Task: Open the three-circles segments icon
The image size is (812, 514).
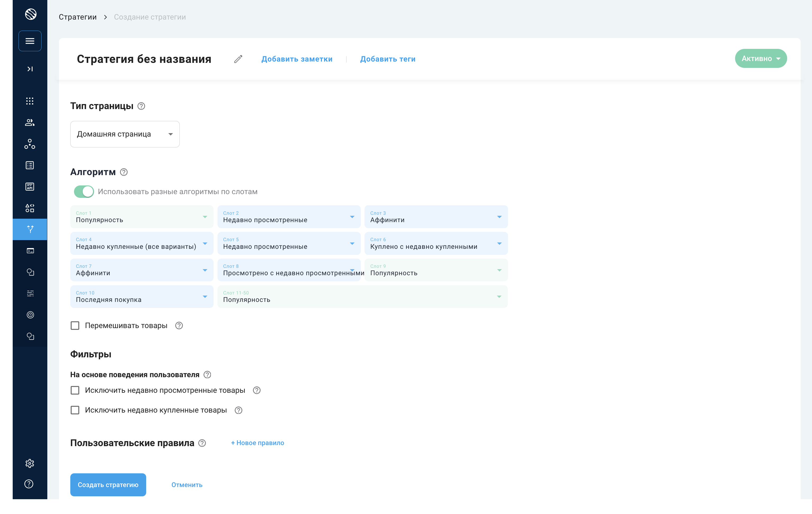Action: point(30,144)
